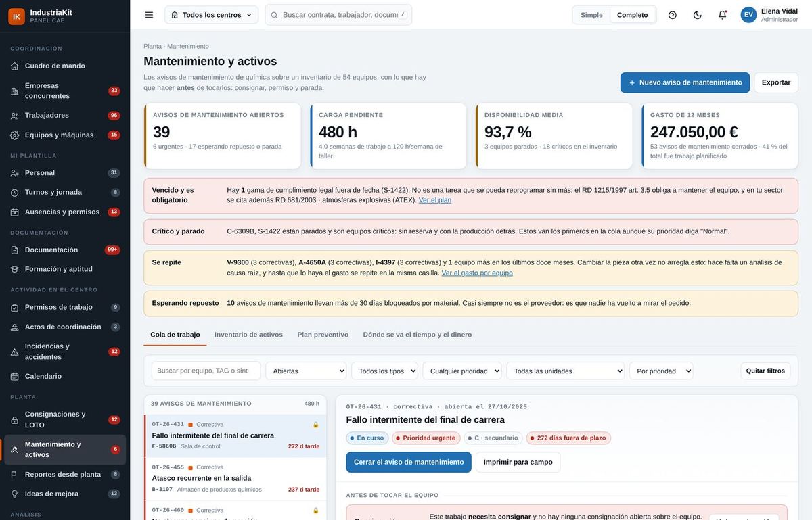Click Incidencias y accidentes warning icon
812x520 pixels.
tap(14, 352)
